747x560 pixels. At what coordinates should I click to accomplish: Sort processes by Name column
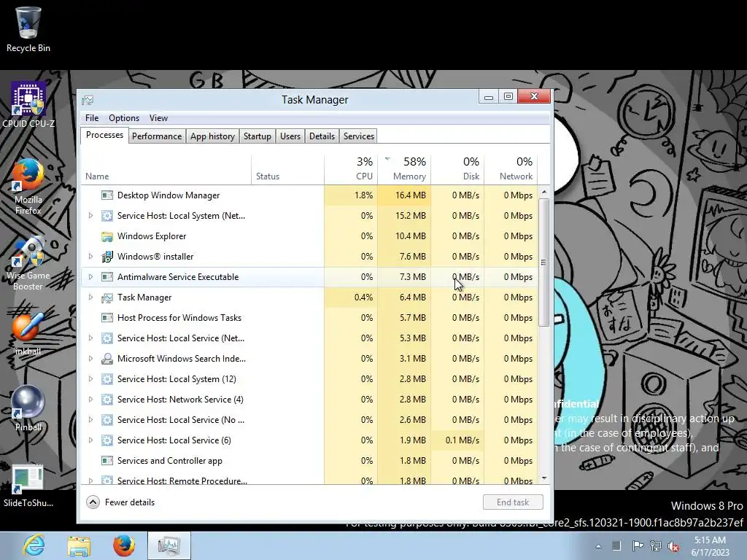[166, 169]
